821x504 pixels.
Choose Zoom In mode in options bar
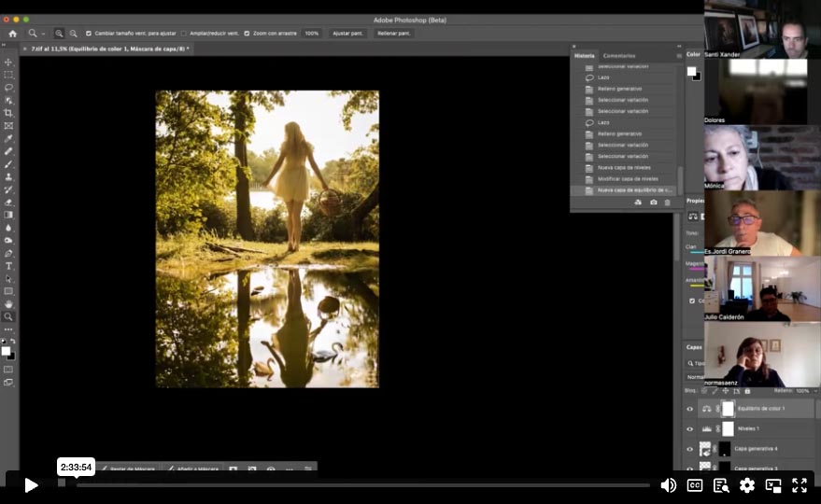click(x=59, y=34)
